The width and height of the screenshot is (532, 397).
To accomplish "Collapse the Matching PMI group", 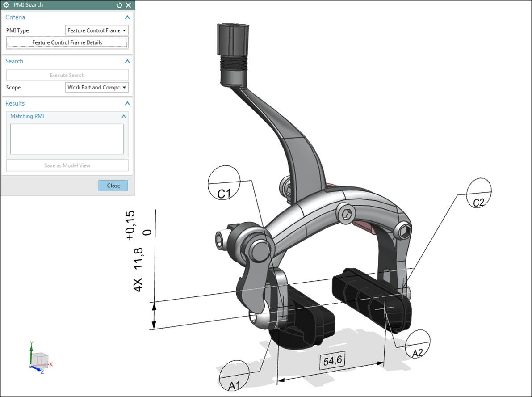I will (x=123, y=116).
